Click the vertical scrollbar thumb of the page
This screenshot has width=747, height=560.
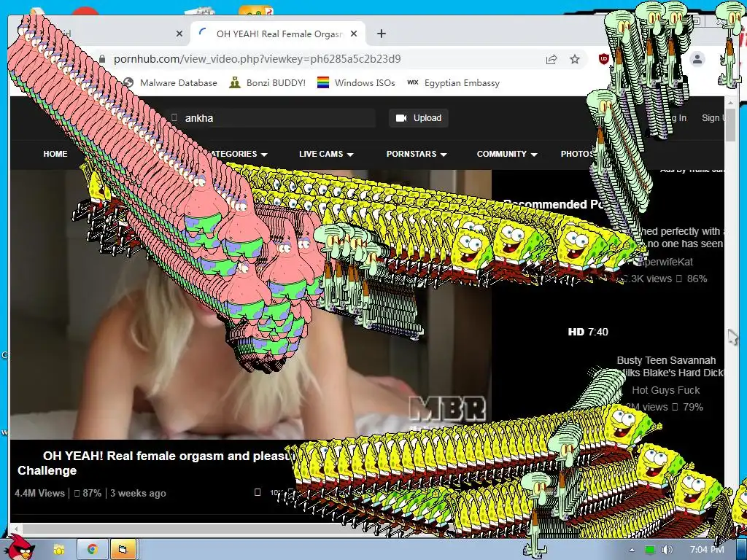tap(731, 125)
